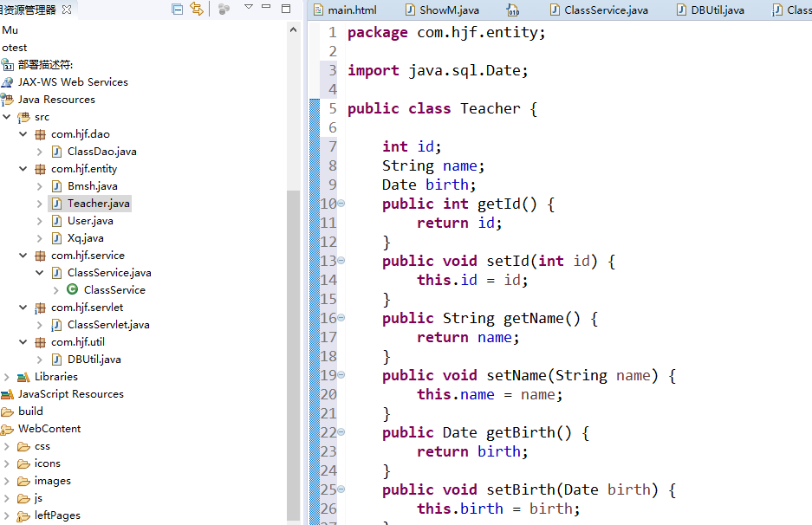Select the leftPages folder icon

[23, 515]
